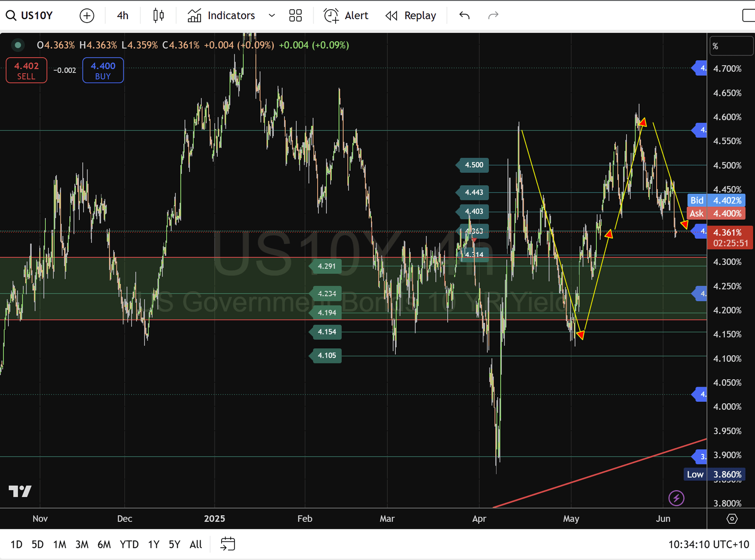The height and width of the screenshot is (560, 755).
Task: Click the US10Y symbol search icon
Action: [x=11, y=16]
